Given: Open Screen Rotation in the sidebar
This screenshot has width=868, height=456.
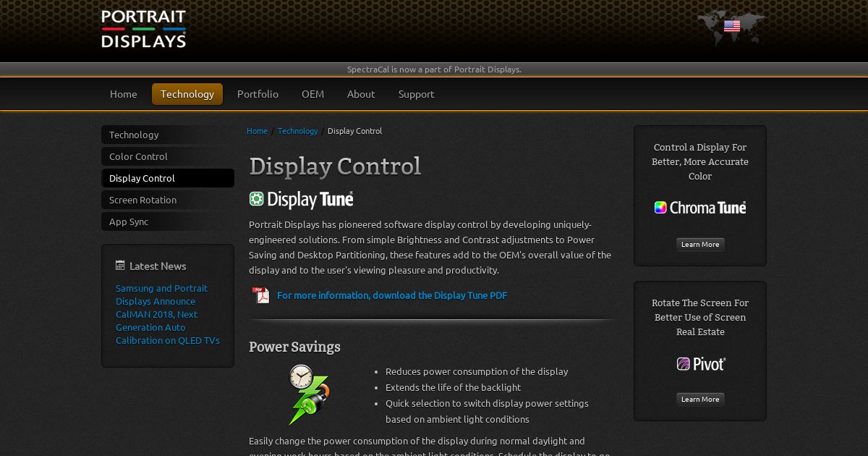Looking at the screenshot, I should coord(168,200).
